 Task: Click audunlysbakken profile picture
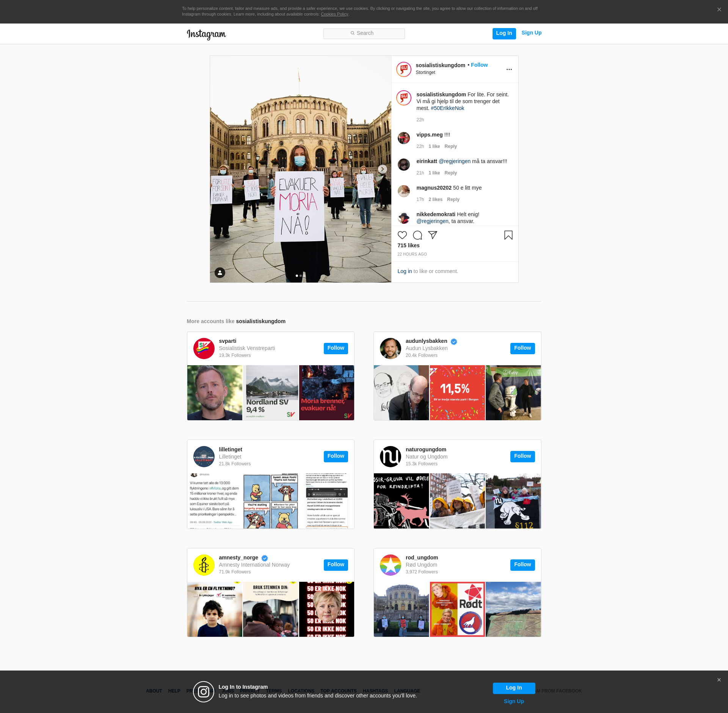[x=391, y=349]
